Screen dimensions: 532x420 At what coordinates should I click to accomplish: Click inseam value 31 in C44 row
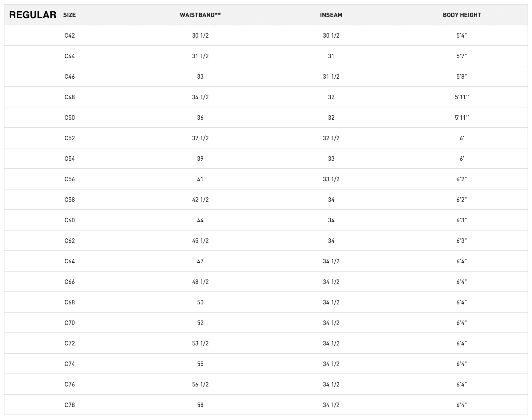331,56
